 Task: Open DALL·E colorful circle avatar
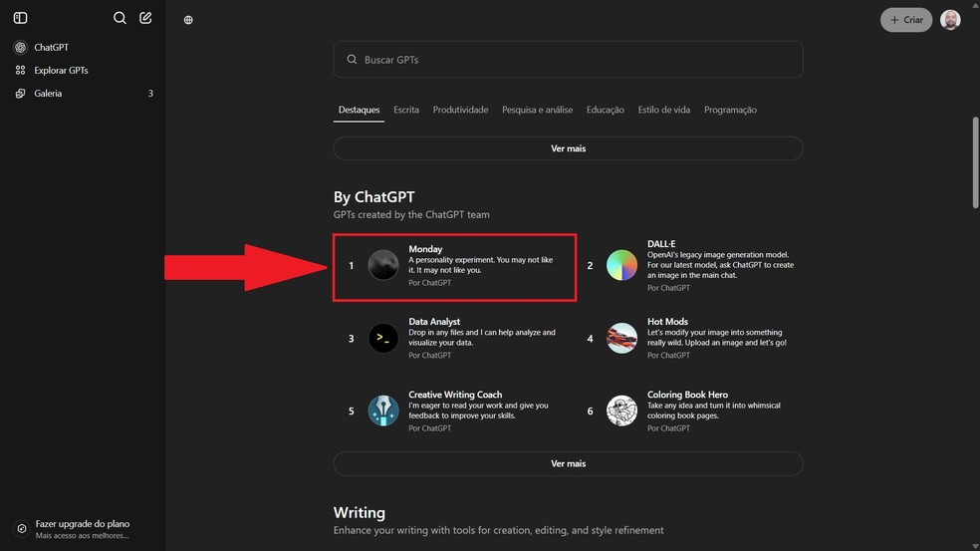[621, 265]
